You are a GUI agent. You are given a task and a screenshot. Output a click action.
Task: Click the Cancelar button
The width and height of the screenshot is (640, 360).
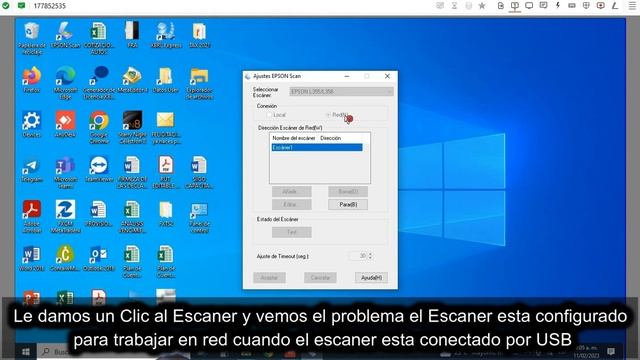pyautogui.click(x=320, y=278)
